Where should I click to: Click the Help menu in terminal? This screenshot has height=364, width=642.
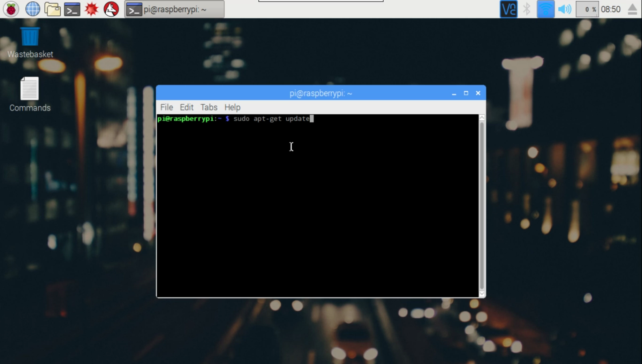(232, 108)
